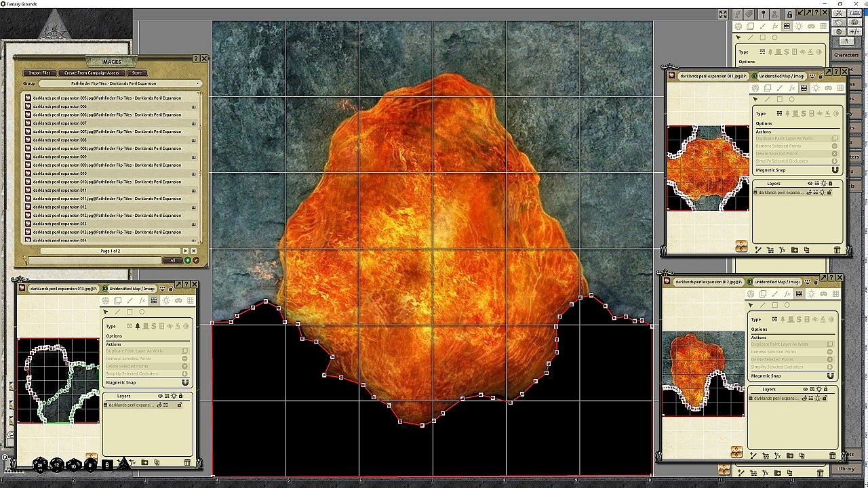Open help for the Images window

196,59
